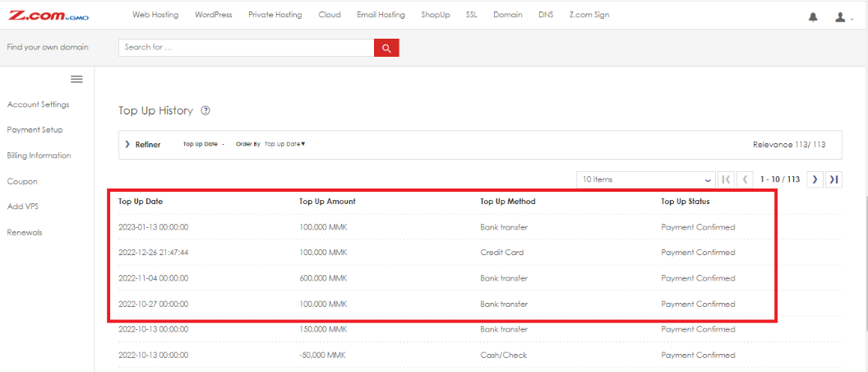Jump to last page of results
This screenshot has width=868, height=372.
(x=833, y=179)
